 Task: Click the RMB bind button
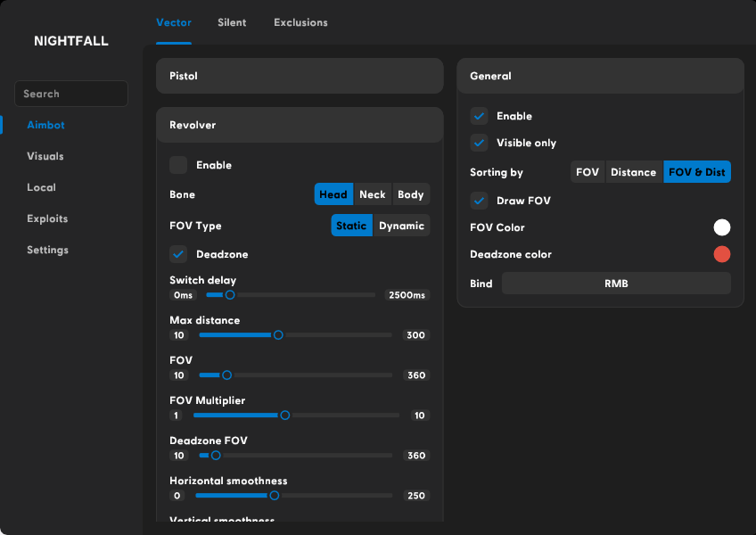click(x=616, y=284)
